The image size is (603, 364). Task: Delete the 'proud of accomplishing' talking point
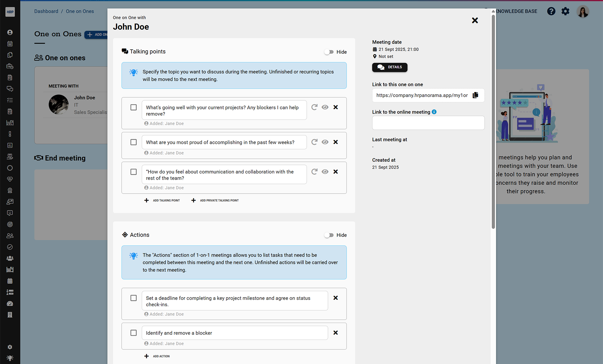[x=336, y=142]
